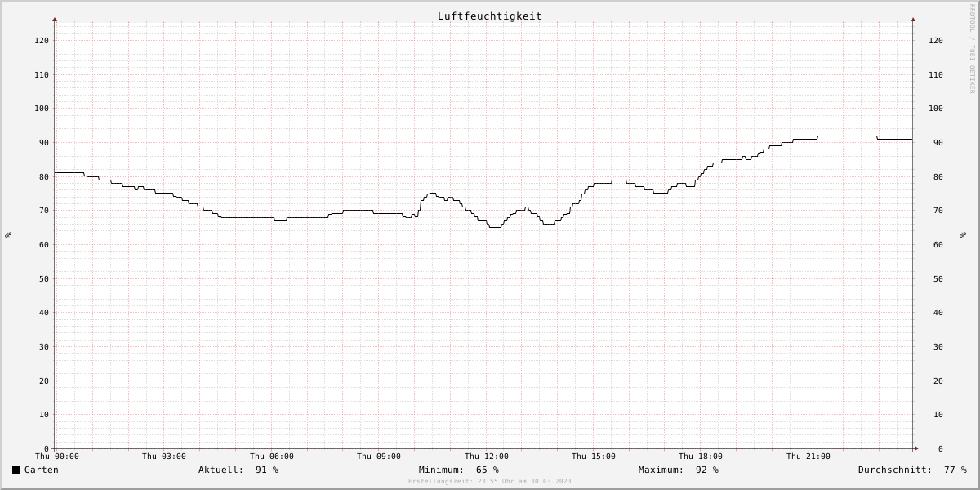Click the "Aktuell: 91 %" value
Viewport: 980px width, 490px height.
click(238, 470)
